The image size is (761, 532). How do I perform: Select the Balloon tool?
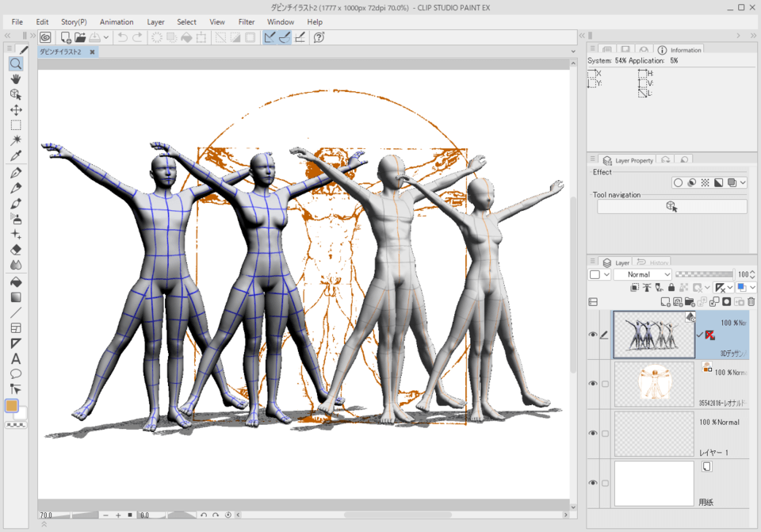point(16,373)
